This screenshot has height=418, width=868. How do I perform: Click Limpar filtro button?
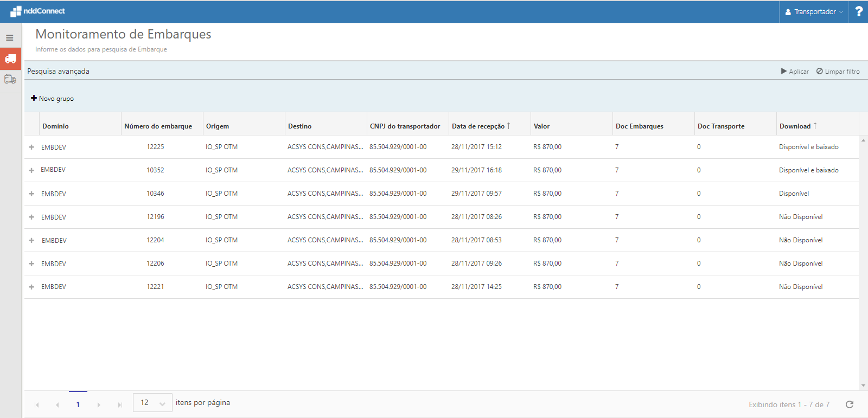pyautogui.click(x=838, y=72)
